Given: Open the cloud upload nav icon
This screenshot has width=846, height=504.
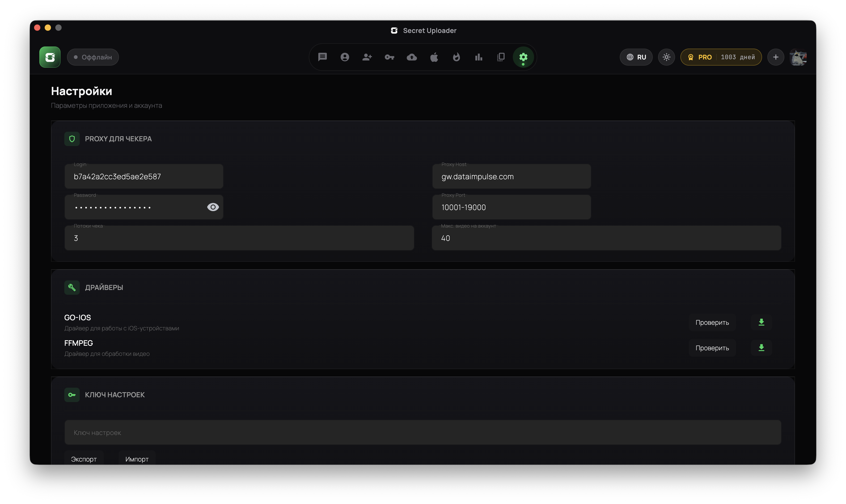Looking at the screenshot, I should 412,57.
